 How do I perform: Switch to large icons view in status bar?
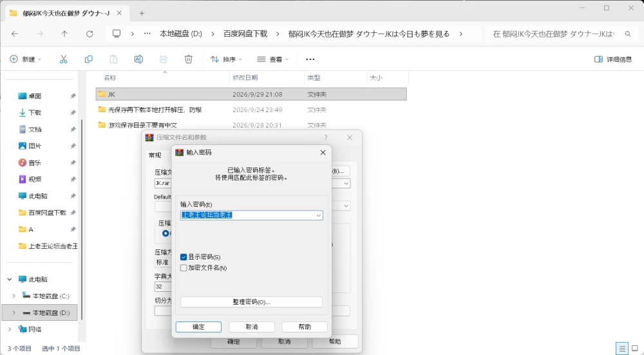(x=634, y=349)
